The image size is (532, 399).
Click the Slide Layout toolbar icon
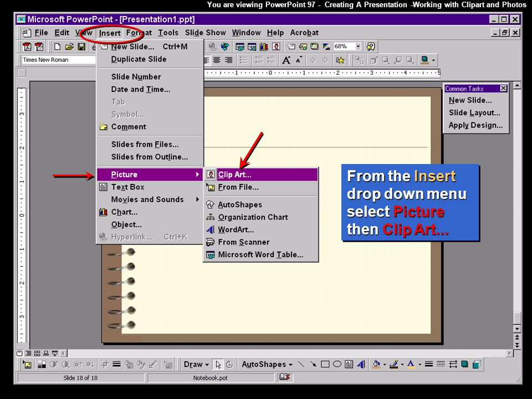[303, 47]
